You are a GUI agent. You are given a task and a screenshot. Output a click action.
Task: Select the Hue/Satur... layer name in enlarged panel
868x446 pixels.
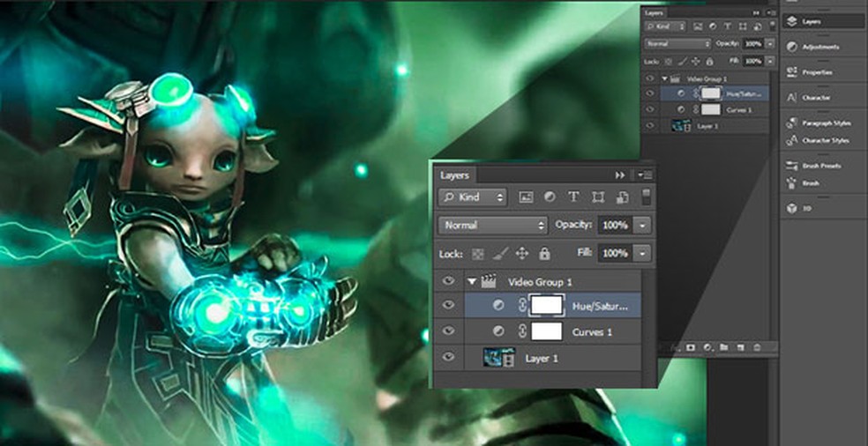click(x=600, y=306)
